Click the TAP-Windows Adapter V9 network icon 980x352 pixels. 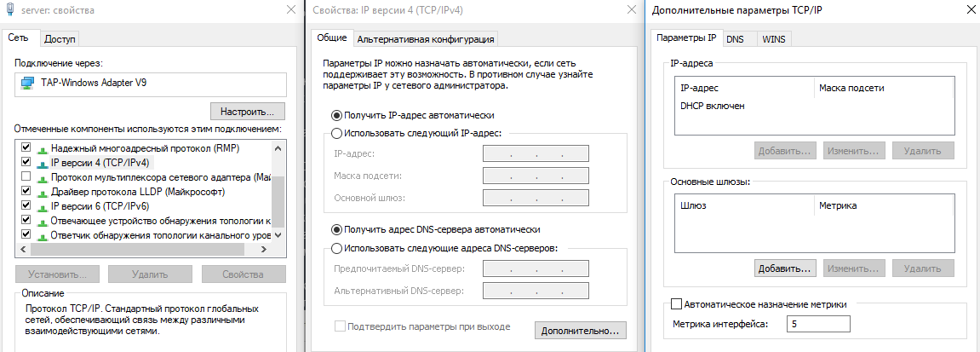(x=27, y=84)
